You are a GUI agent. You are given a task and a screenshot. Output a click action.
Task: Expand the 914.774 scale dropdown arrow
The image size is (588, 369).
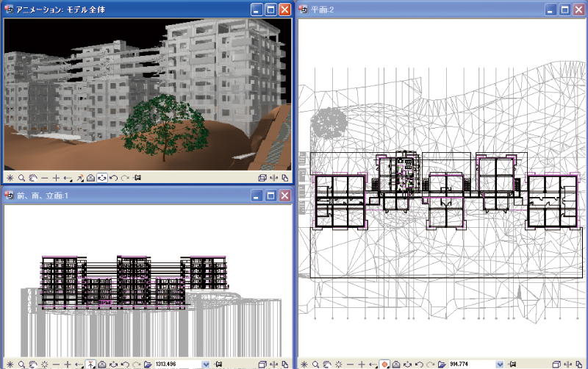(500, 364)
